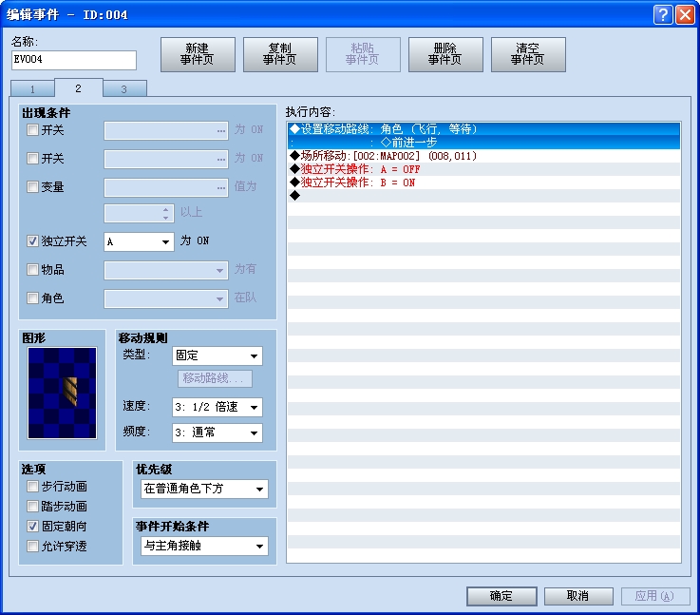Check the 允许穿透 option
Viewport: 700px width, 615px height.
coord(33,546)
